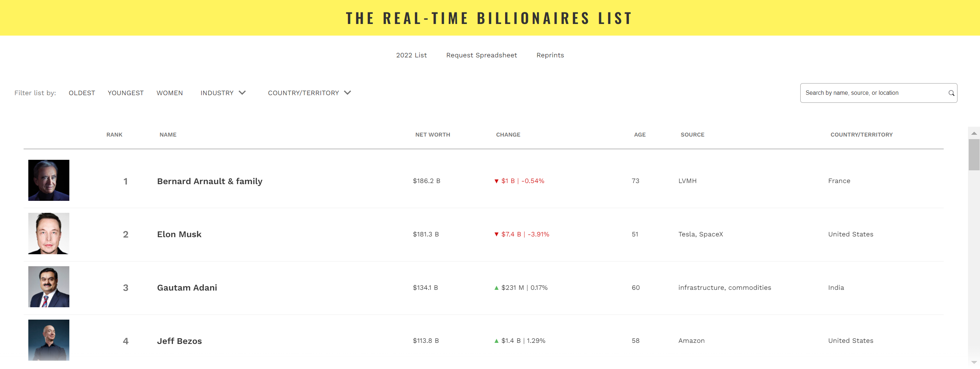Open the Reprints link
Image resolution: width=980 pixels, height=369 pixels.
[x=550, y=55]
